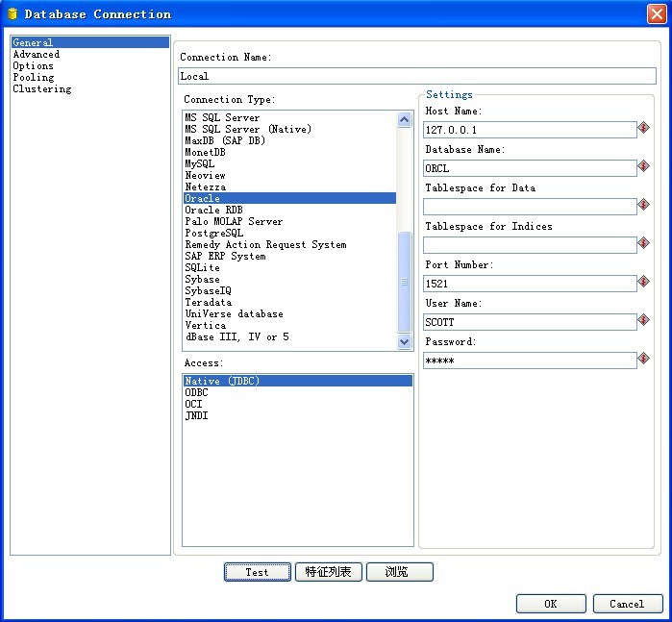Select MS SQL Server connection type
The height and width of the screenshot is (622, 672).
[289, 117]
